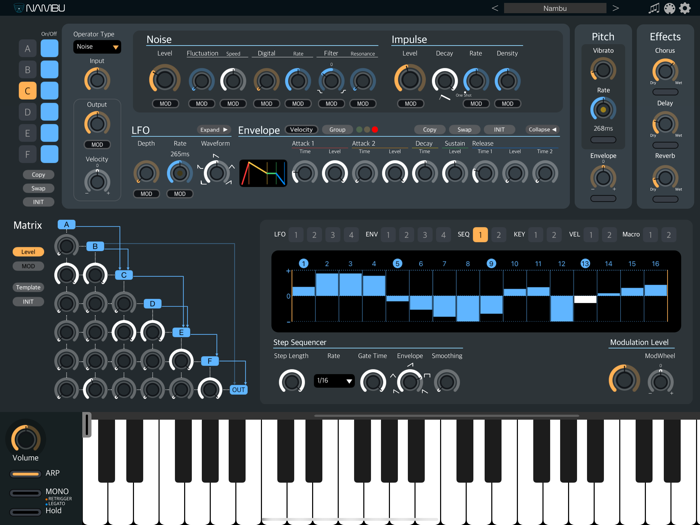Open the settings gear icon
Image resolution: width=700 pixels, height=525 pixels.
[685, 8]
